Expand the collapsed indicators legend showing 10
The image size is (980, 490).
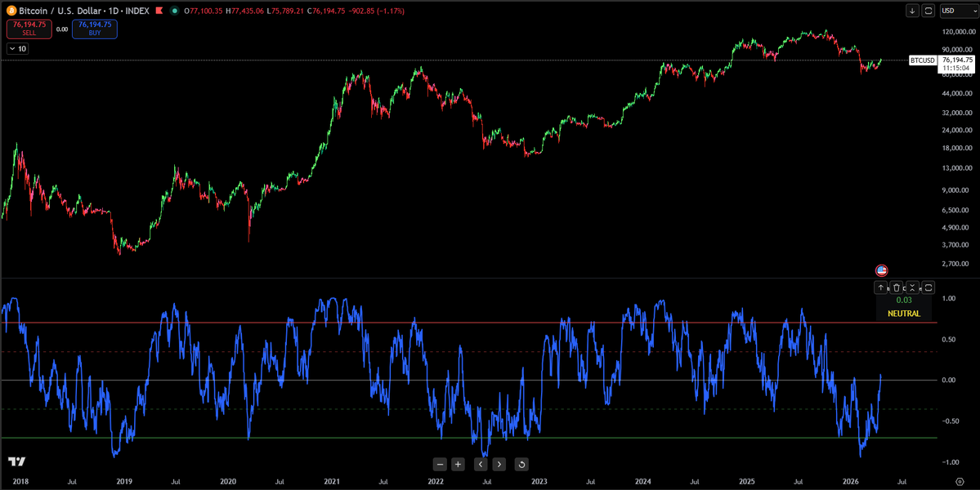coord(17,49)
